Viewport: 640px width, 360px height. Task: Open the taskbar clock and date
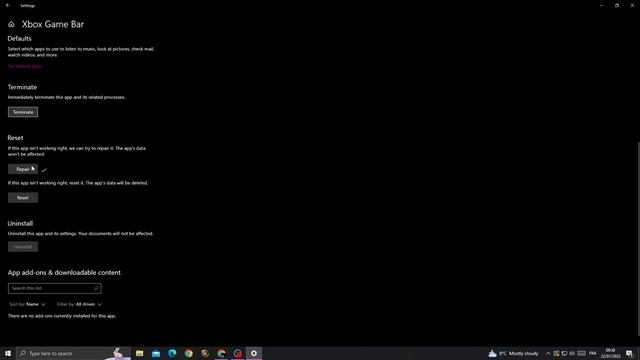(x=610, y=353)
